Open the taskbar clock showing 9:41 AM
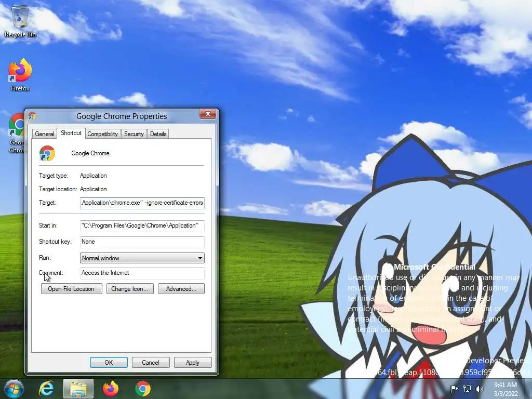The image size is (532, 399). 506,389
